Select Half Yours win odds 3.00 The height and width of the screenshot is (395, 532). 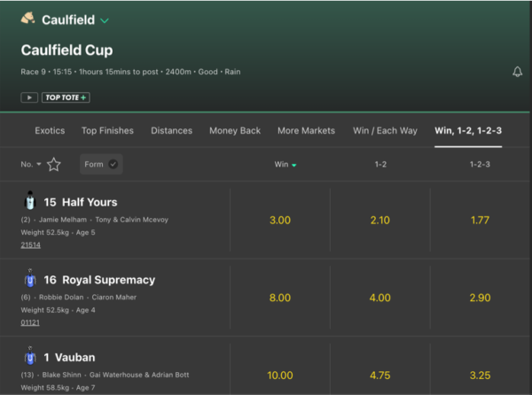(279, 220)
